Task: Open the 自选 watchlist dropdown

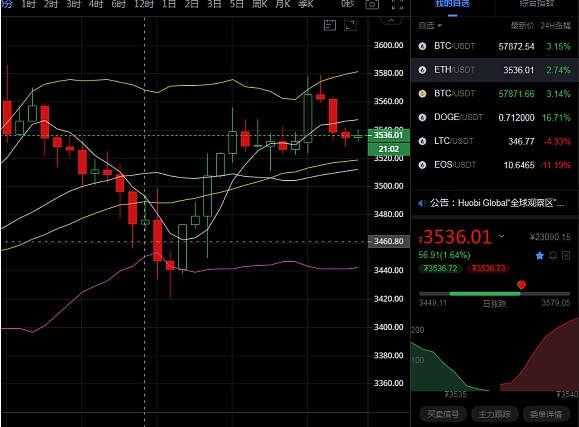Action: coord(430,25)
